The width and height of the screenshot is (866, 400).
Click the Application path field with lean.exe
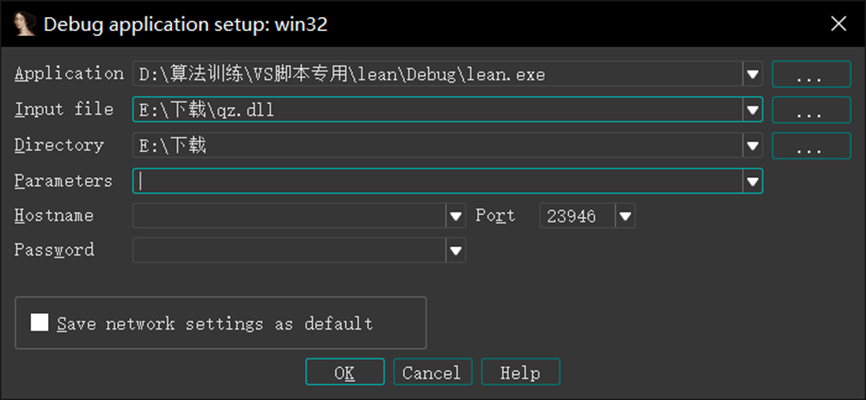pos(437,74)
